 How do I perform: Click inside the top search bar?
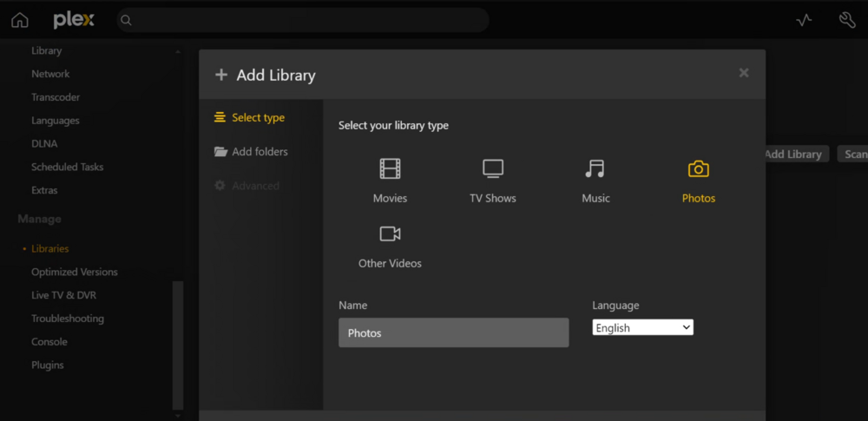click(x=303, y=21)
